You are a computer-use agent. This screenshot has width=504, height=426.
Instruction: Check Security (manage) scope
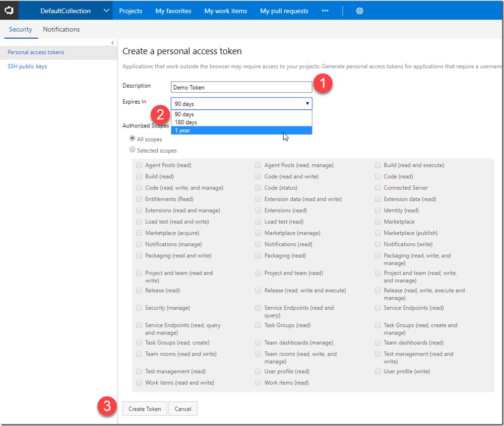[139, 308]
